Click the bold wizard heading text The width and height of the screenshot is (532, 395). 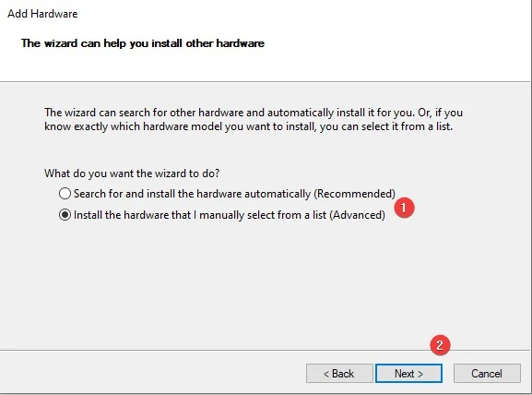143,43
